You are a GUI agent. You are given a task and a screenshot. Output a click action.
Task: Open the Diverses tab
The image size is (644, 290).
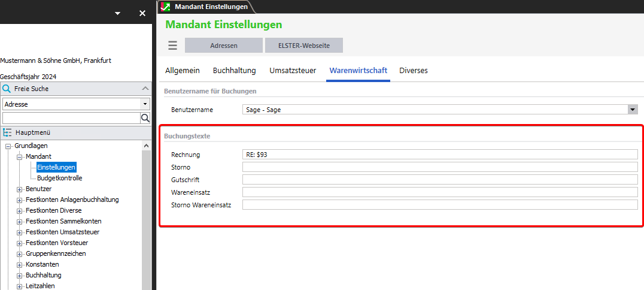pyautogui.click(x=414, y=71)
